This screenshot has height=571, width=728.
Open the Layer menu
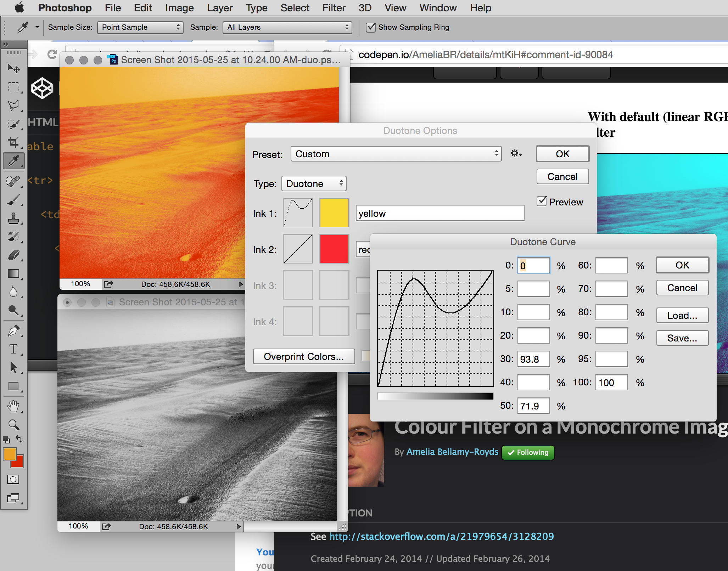(x=220, y=8)
